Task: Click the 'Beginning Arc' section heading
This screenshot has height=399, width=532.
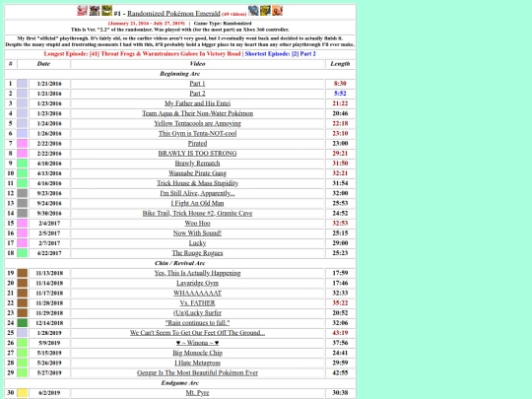Action: (x=180, y=74)
